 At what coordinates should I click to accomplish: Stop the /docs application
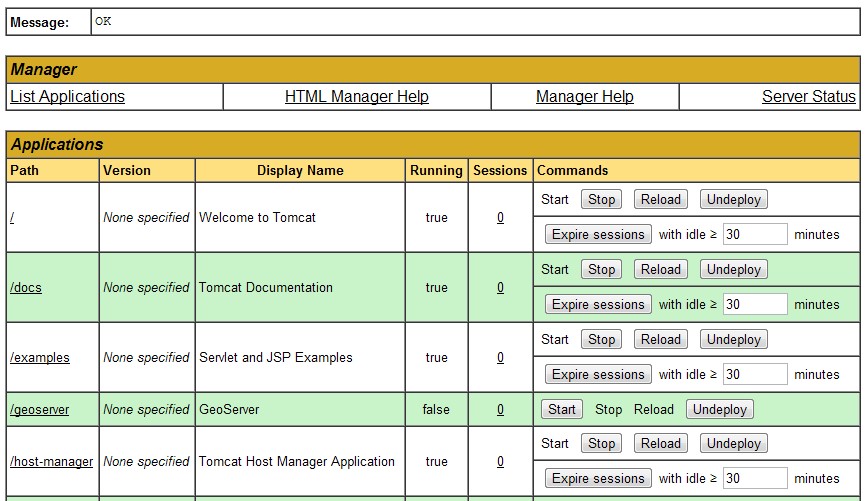point(601,270)
